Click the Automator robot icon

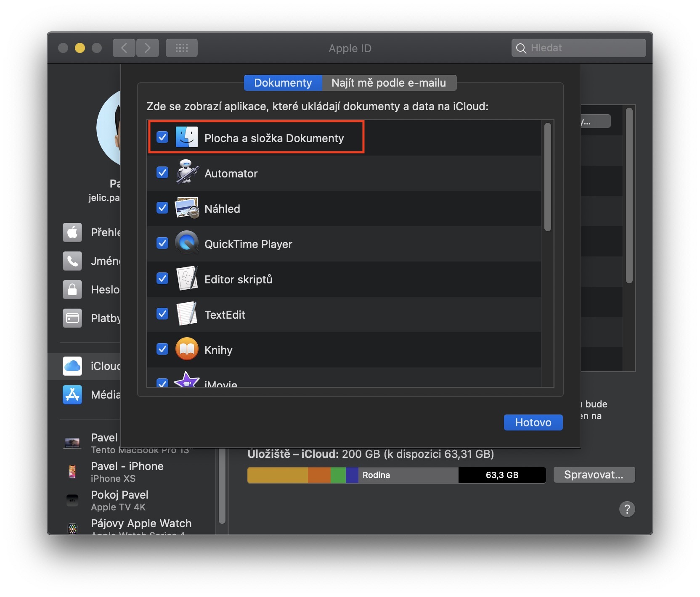pos(187,172)
